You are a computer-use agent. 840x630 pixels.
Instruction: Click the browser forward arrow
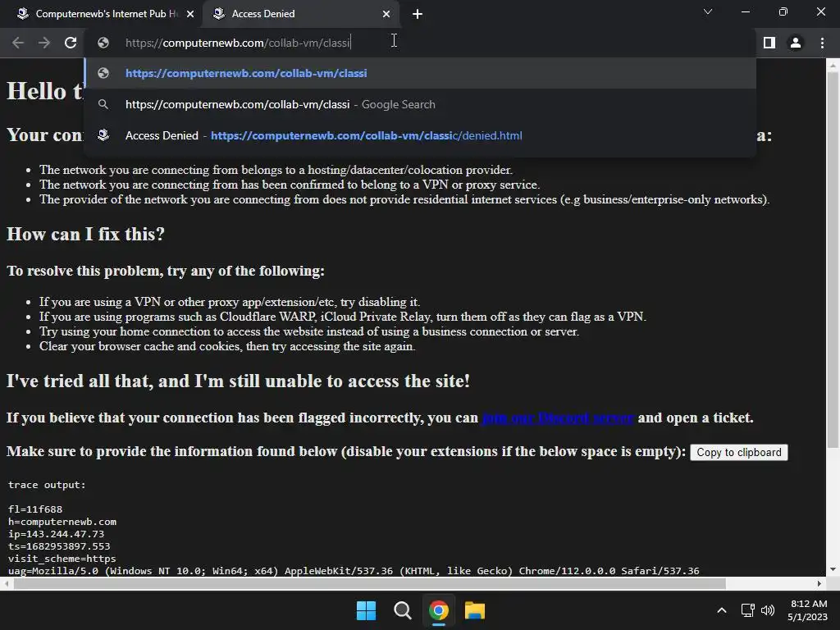(x=44, y=43)
